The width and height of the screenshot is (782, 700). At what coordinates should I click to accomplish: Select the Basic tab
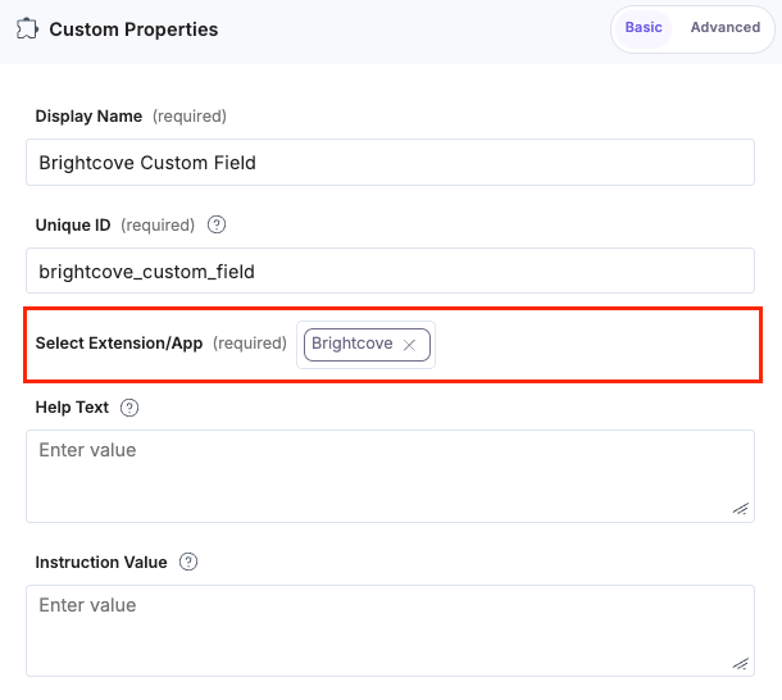tap(643, 28)
